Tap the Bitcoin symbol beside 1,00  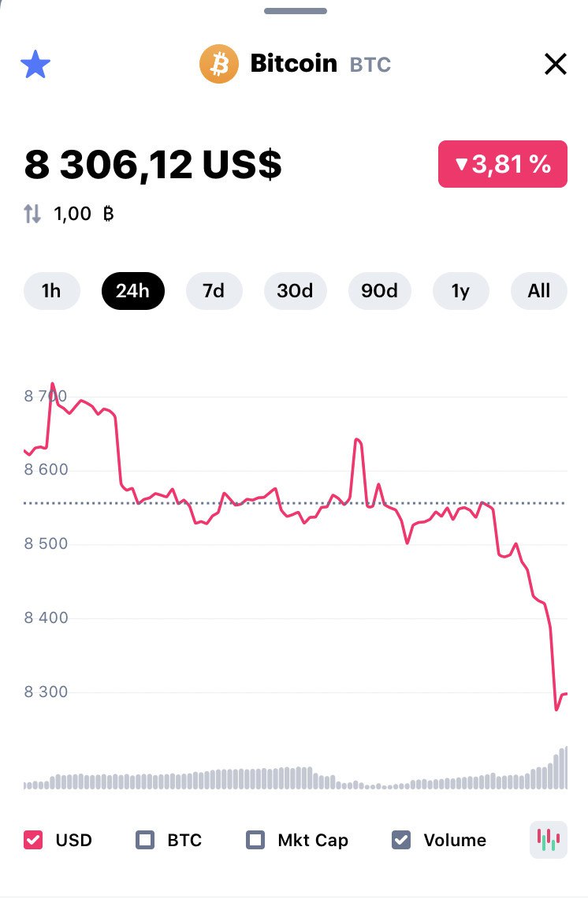click(109, 213)
